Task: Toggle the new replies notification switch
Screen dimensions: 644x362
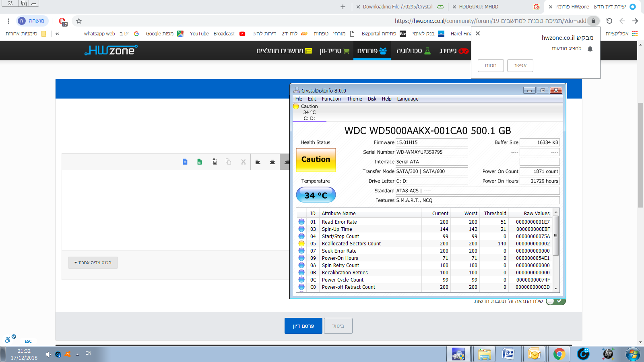Action: [x=556, y=301]
